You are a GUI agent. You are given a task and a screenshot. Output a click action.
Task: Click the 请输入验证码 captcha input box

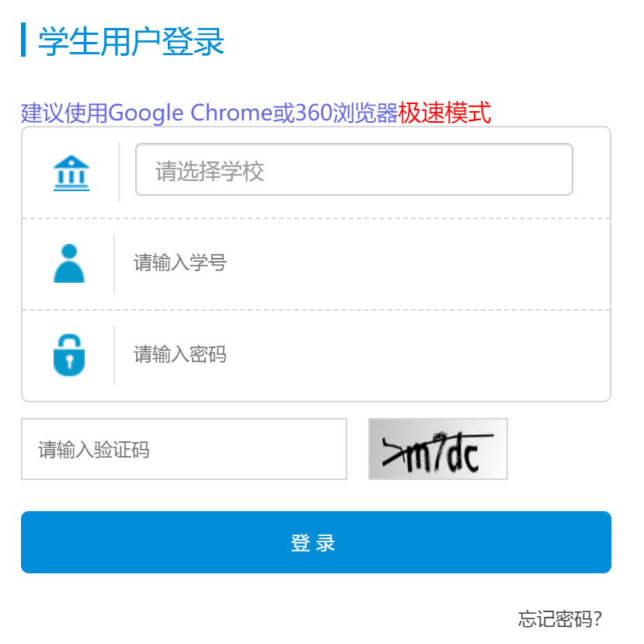183,449
